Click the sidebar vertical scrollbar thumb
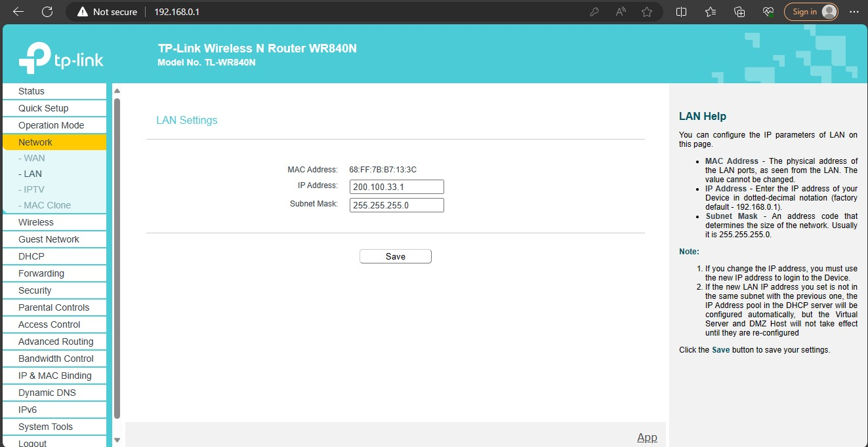 tap(117, 258)
